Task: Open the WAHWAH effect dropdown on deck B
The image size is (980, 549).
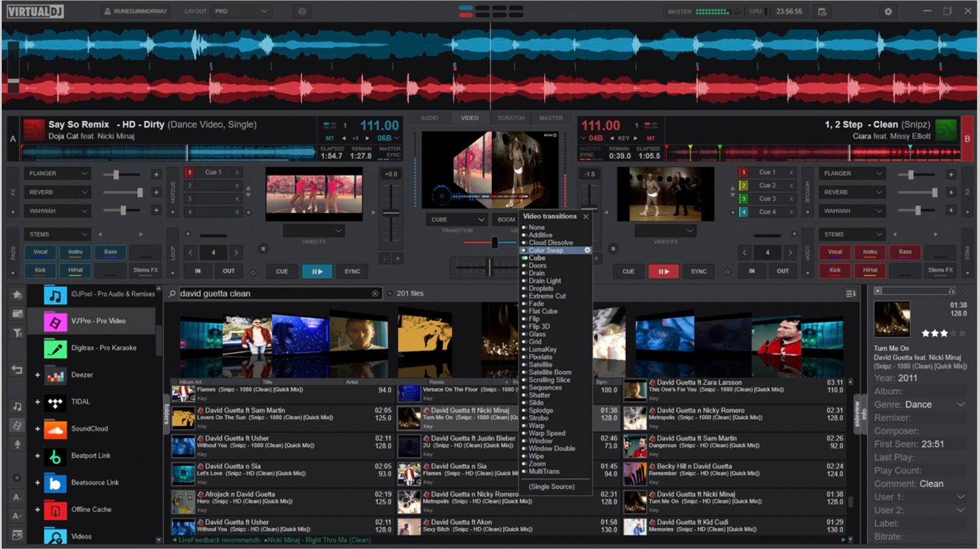Action: (853, 211)
